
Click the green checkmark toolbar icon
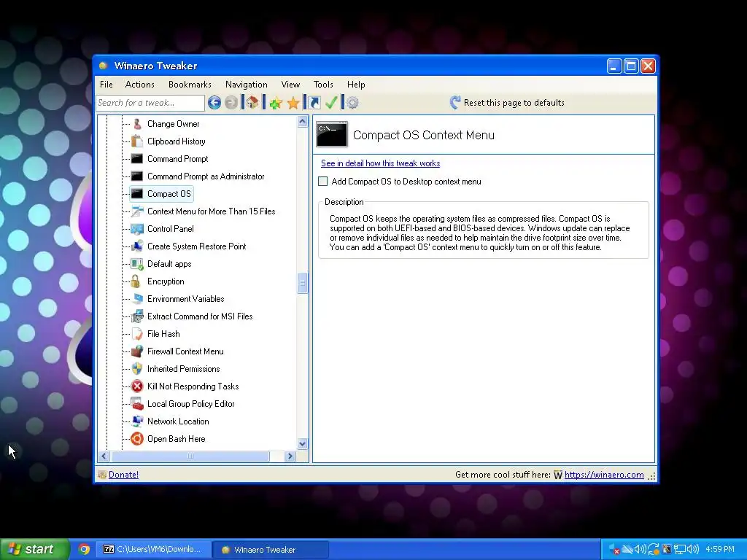point(332,102)
